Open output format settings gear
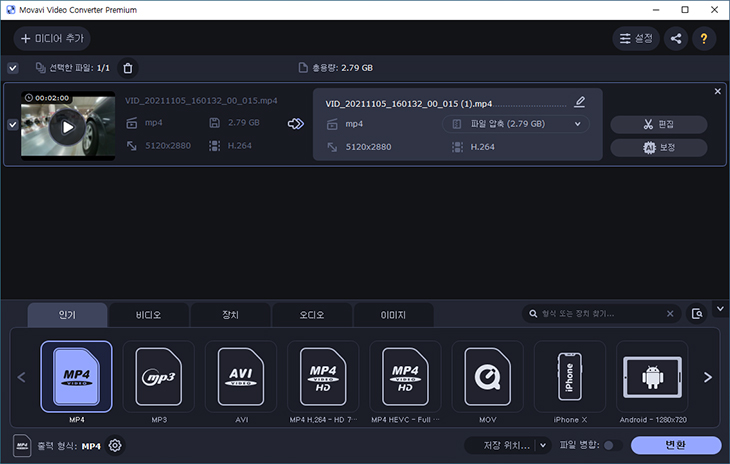The image size is (730, 464). tap(115, 445)
